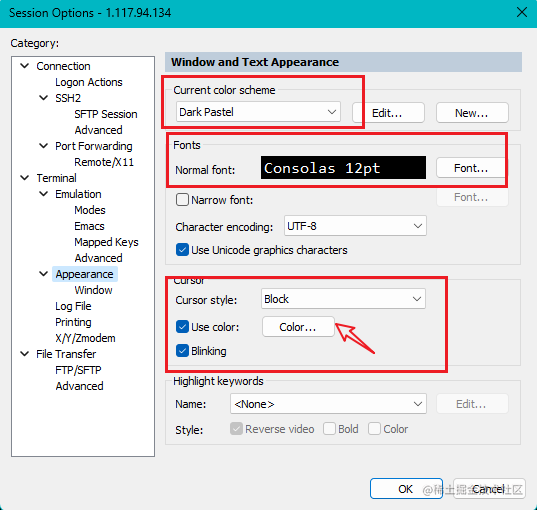Select Logon Actions category
This screenshot has height=510, width=537.
tap(89, 82)
